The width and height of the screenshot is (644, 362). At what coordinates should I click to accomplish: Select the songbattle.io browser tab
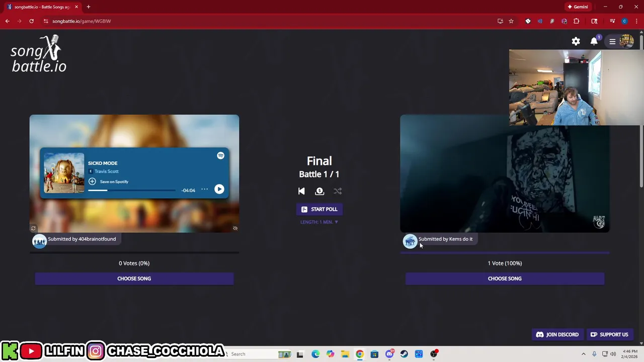tap(42, 7)
